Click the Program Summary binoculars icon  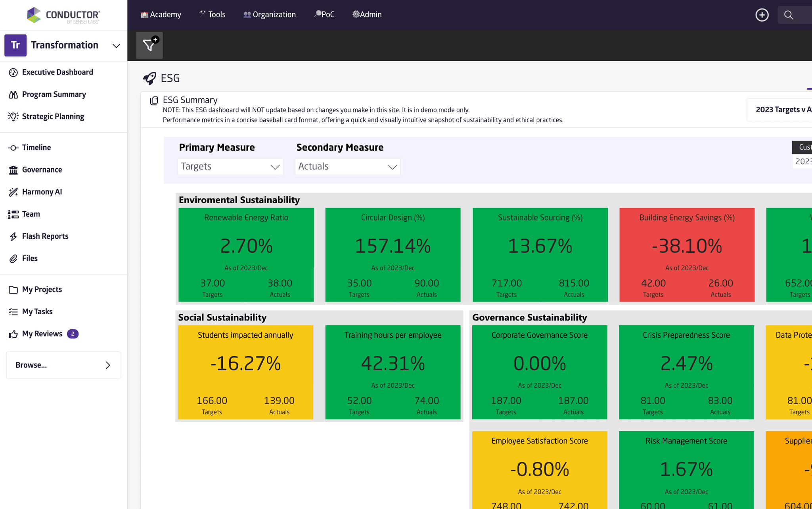[x=13, y=94]
